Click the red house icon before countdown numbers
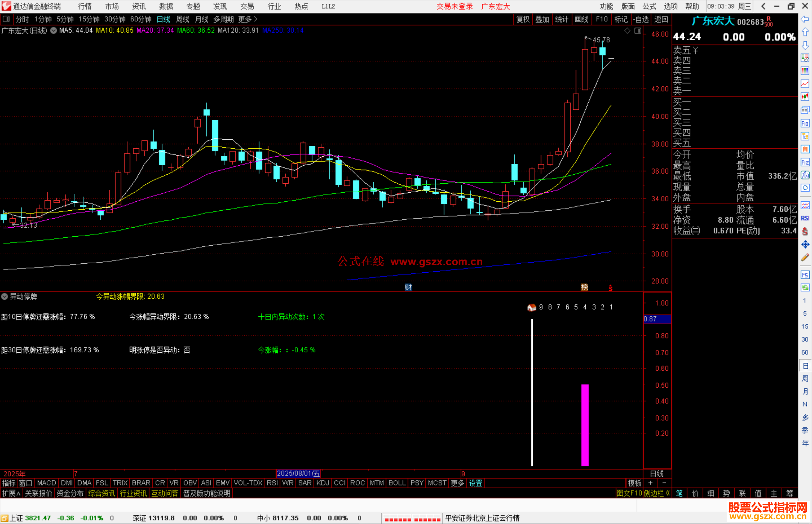The image size is (812, 524). [x=531, y=308]
